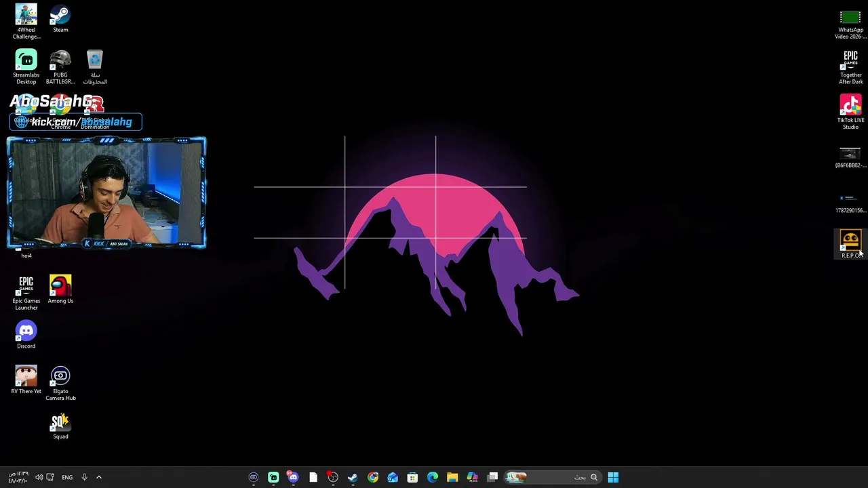This screenshot has width=868, height=488.
Task: Click the blank white document taskbar icon
Action: (313, 477)
